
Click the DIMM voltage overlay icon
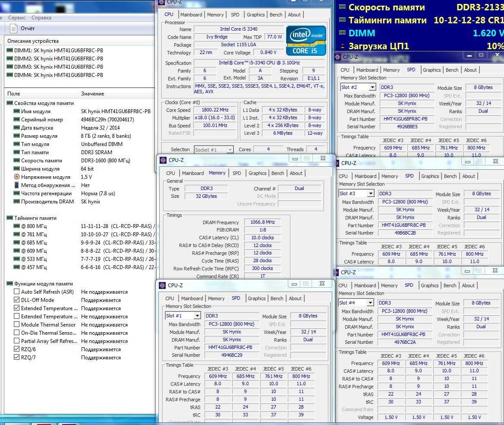343,33
